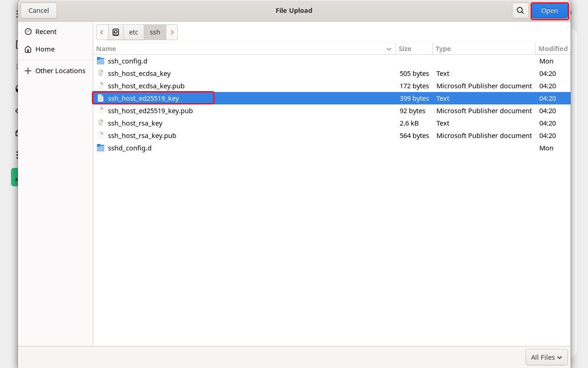Switch to the etc path segment
This screenshot has height=368, width=588.
pyautogui.click(x=134, y=32)
